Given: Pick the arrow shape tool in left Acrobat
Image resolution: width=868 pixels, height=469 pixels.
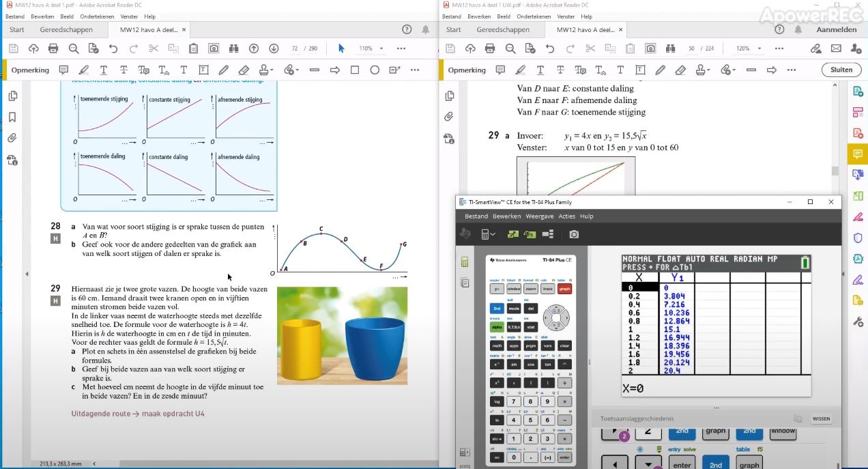Looking at the screenshot, I should (x=335, y=70).
